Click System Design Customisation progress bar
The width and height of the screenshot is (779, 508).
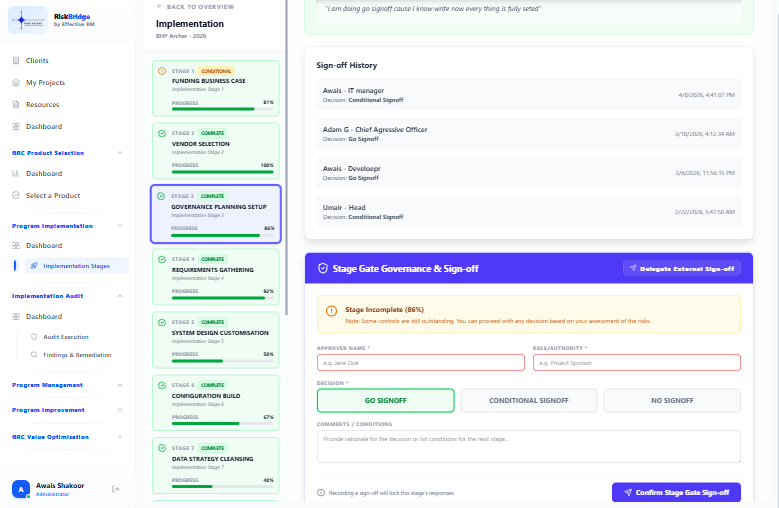[x=223, y=361]
